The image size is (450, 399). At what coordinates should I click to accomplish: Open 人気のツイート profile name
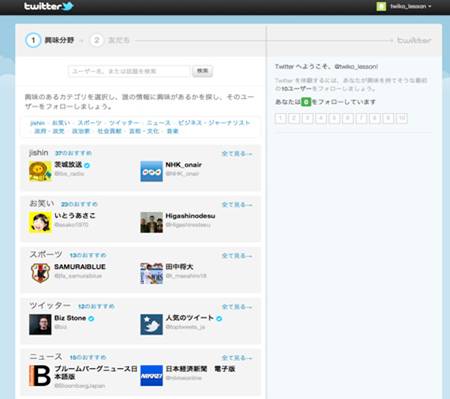coord(190,318)
